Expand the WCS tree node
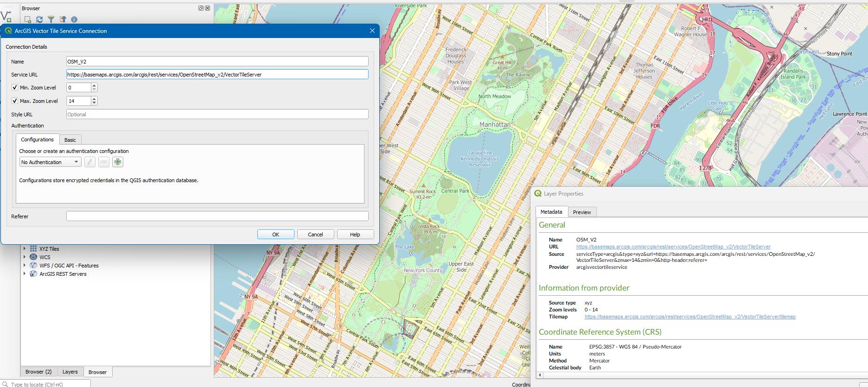Image resolution: width=868 pixels, height=387 pixels. click(25, 257)
